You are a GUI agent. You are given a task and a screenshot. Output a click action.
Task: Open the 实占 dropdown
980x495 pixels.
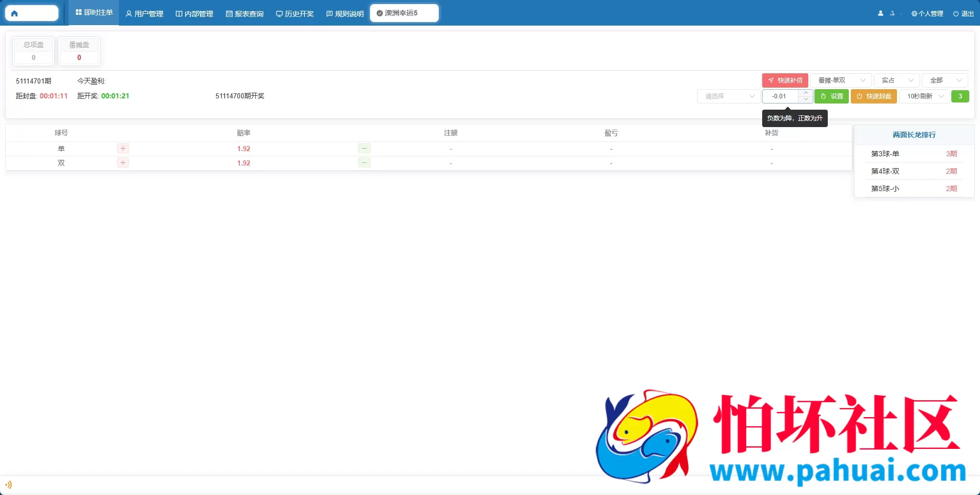point(897,80)
